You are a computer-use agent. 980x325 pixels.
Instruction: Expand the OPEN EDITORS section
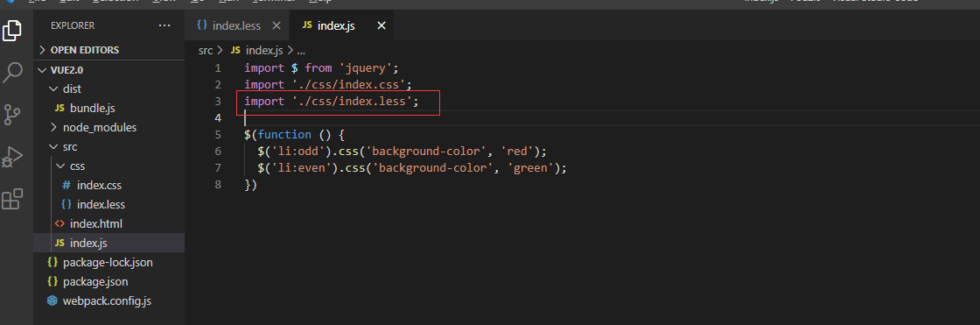(x=108, y=50)
